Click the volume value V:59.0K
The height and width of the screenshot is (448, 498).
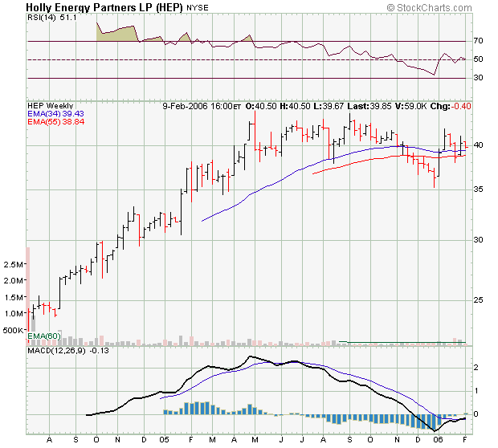pos(410,106)
